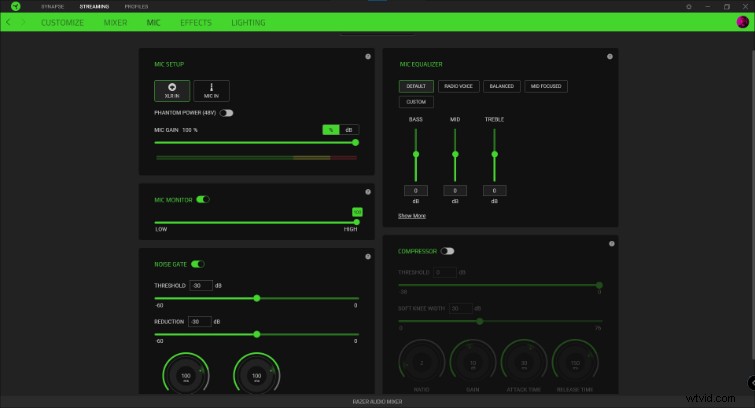Enable the Compressor switch
The image size is (755, 408).
447,251
